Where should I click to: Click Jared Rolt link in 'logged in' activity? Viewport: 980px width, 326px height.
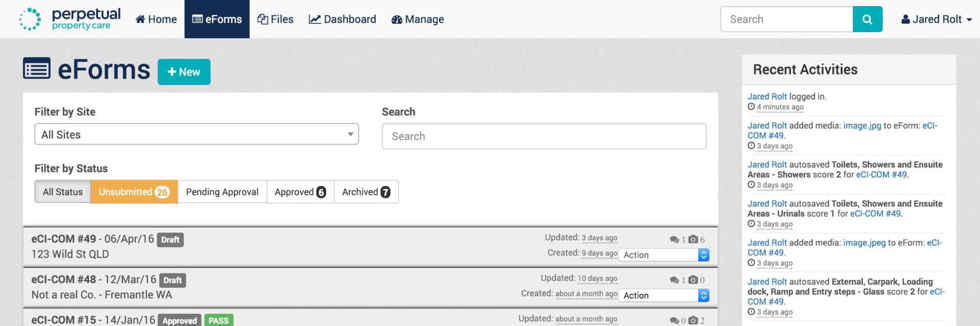pyautogui.click(x=767, y=96)
